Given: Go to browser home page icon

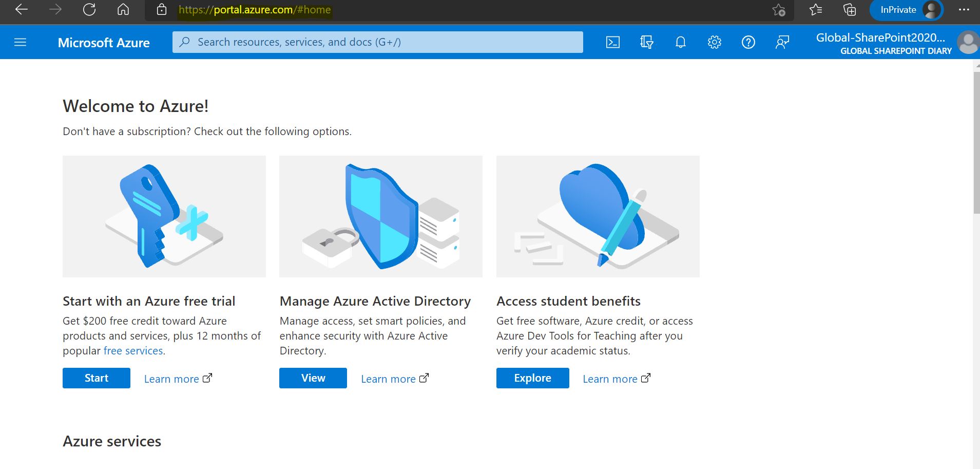Looking at the screenshot, I should pyautogui.click(x=123, y=10).
